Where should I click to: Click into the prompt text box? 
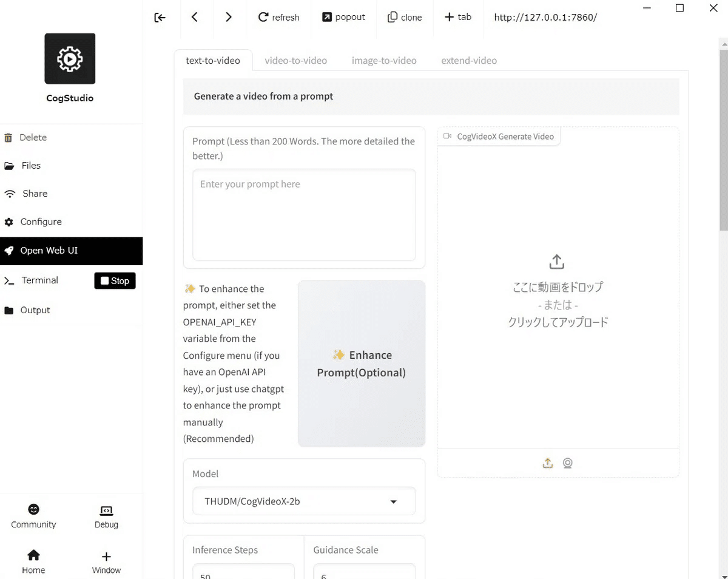tap(304, 215)
